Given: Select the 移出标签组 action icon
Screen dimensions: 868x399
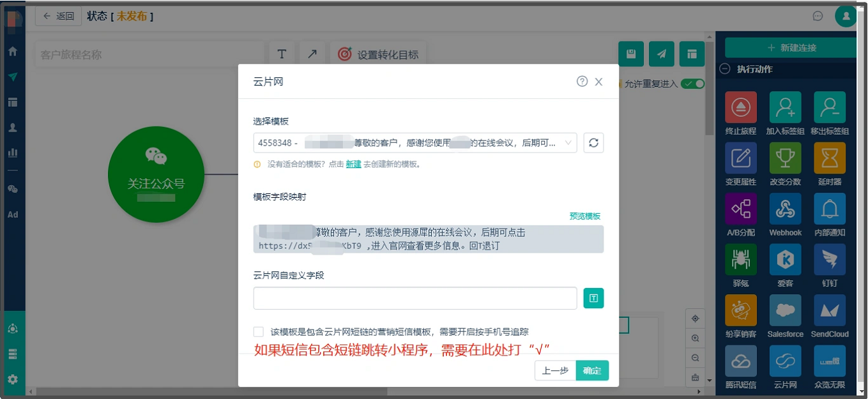Looking at the screenshot, I should [x=830, y=107].
